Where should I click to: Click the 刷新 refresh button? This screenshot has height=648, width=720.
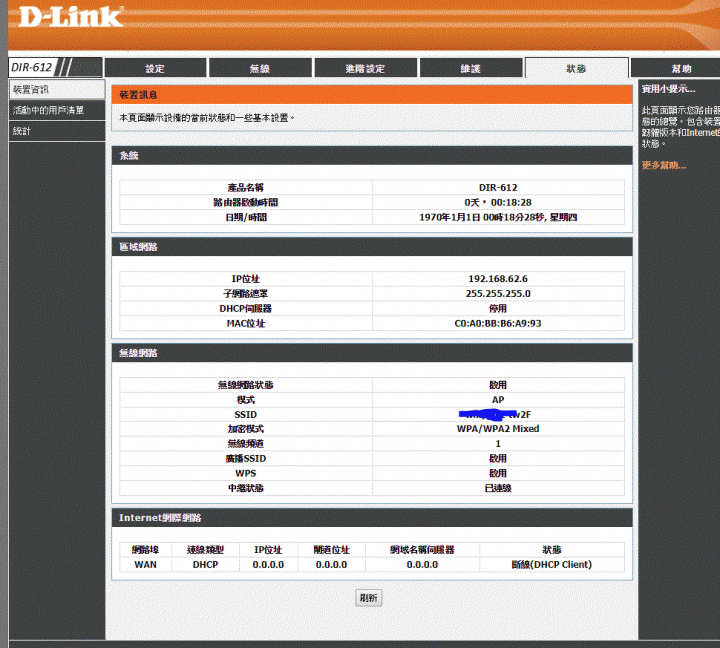pos(368,597)
